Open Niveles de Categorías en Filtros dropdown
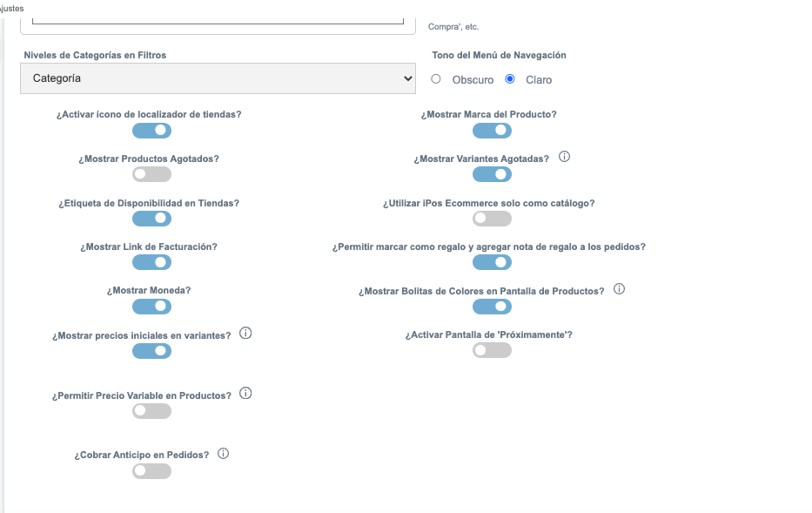This screenshot has width=812, height=513. [x=218, y=78]
